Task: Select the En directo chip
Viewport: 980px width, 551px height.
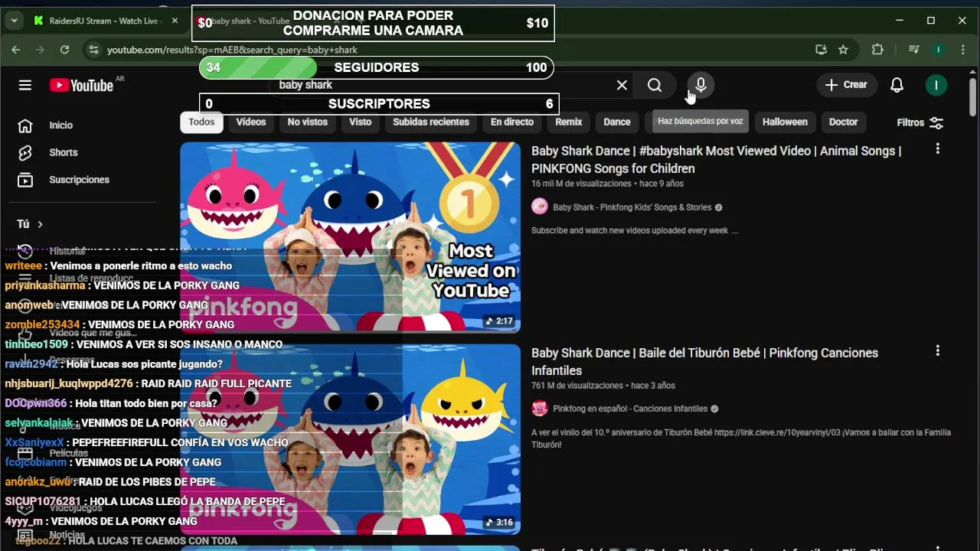Action: tap(512, 122)
